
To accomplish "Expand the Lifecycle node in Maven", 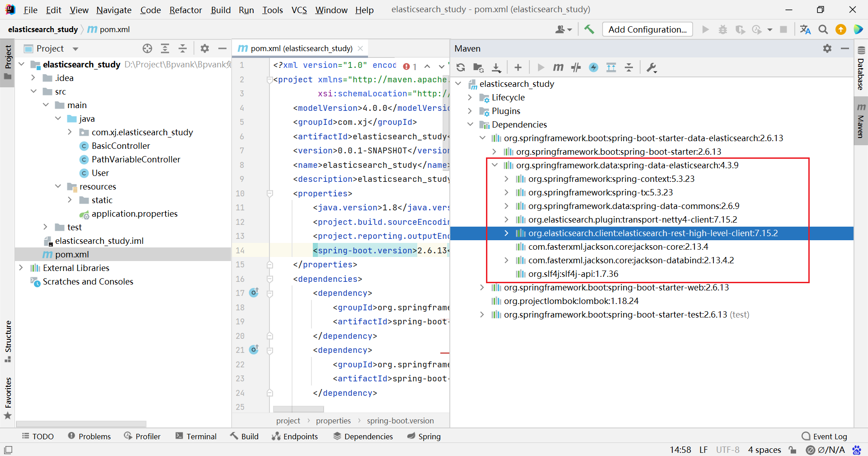I will click(x=470, y=98).
